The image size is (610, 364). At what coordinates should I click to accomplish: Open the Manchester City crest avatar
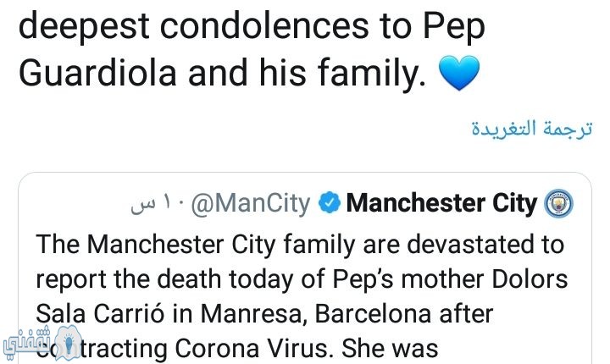pyautogui.click(x=559, y=203)
